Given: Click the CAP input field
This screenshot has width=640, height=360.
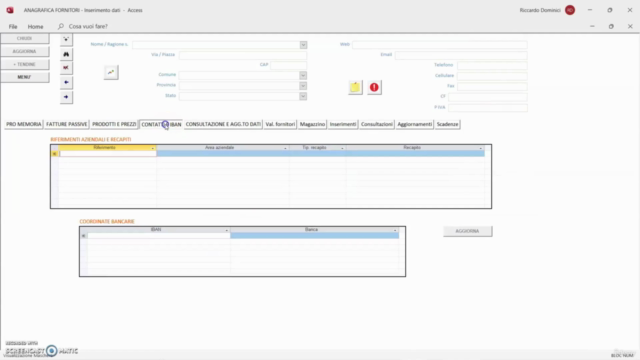Looking at the screenshot, I should click(x=289, y=65).
